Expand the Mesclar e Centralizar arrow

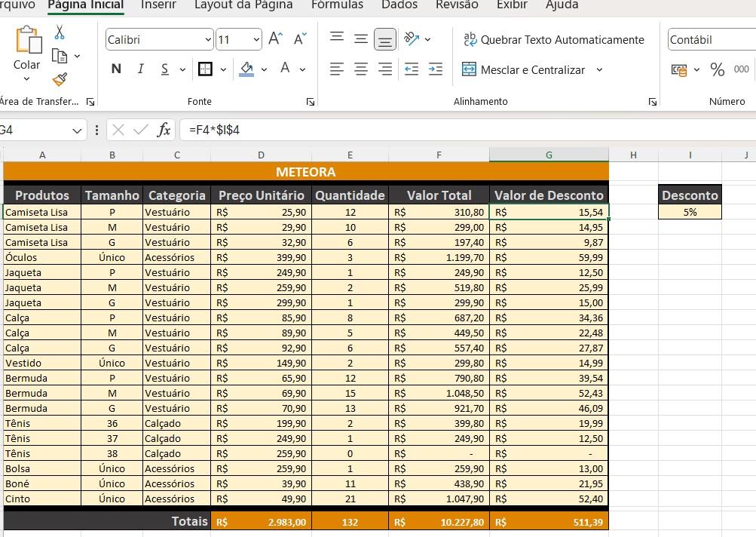[599, 69]
